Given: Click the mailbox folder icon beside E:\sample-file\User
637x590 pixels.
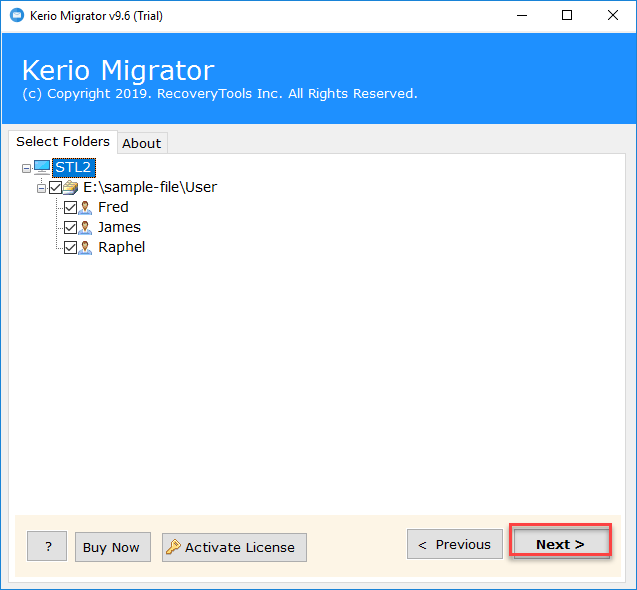Looking at the screenshot, I should (71, 187).
